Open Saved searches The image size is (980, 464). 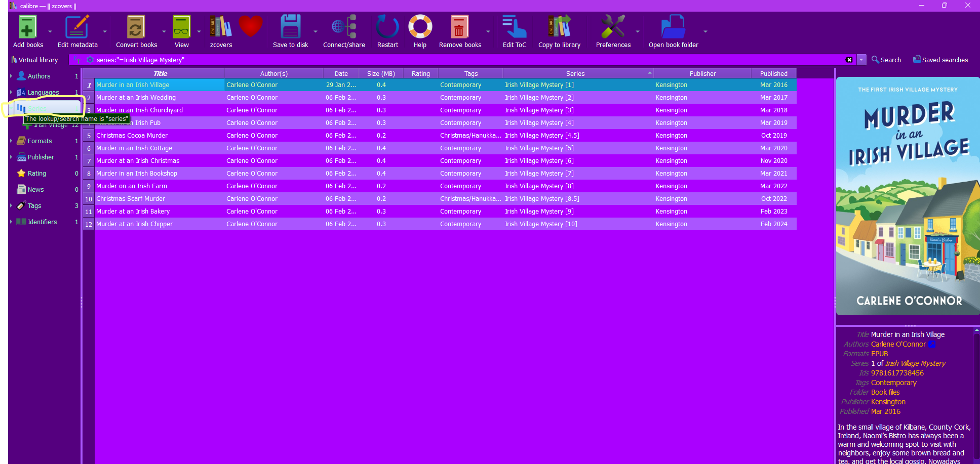point(940,60)
